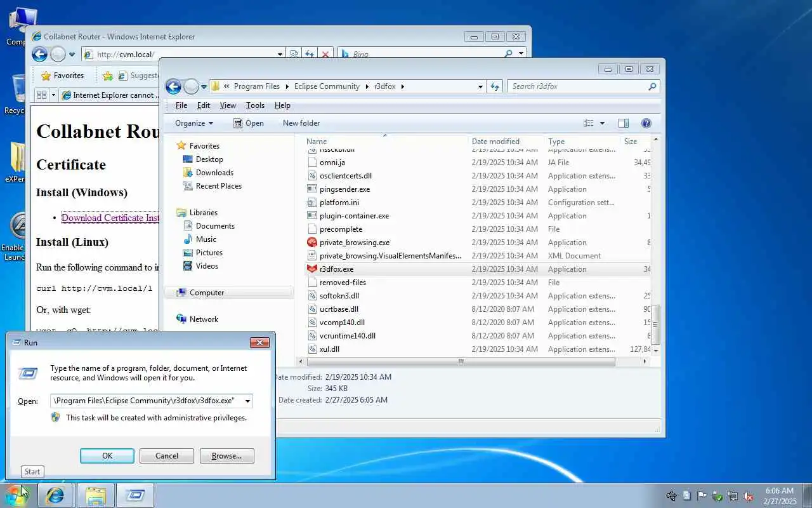Open the Organize dropdown menu

[x=194, y=123]
